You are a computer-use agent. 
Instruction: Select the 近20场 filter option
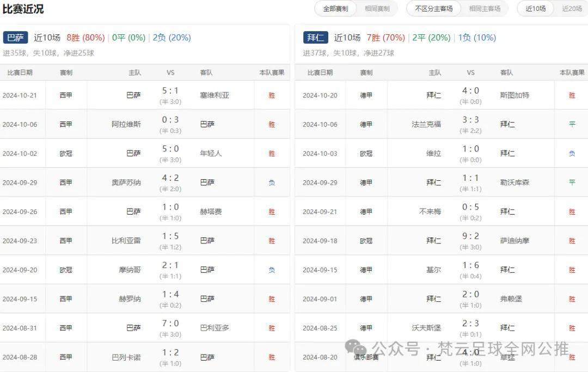coord(571,9)
